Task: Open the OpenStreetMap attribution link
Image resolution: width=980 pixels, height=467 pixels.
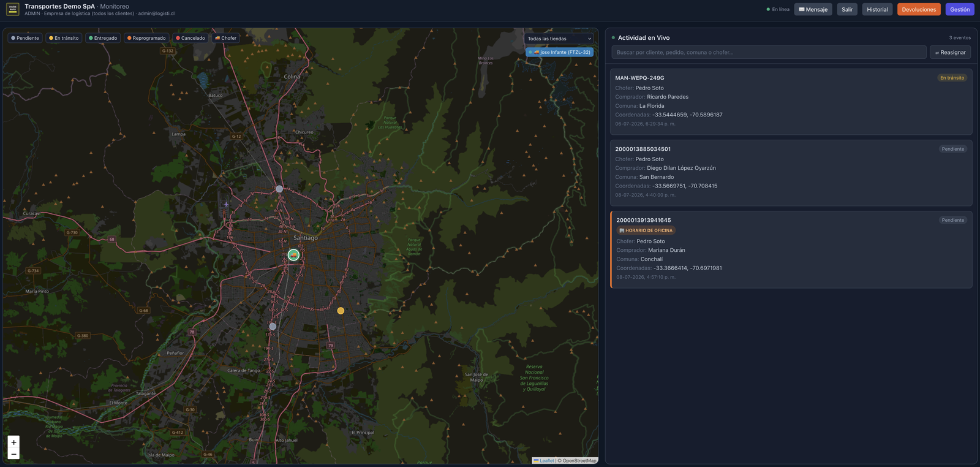Action: click(x=579, y=461)
